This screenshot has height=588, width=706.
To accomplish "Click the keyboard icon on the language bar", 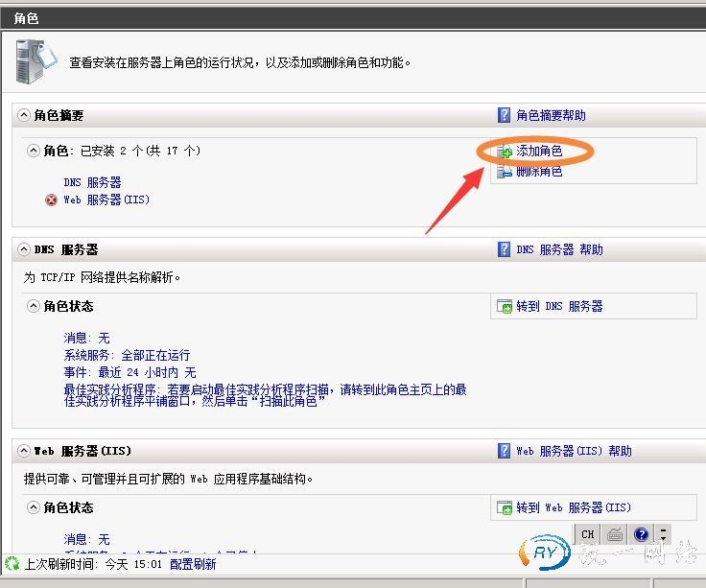I will [615, 534].
